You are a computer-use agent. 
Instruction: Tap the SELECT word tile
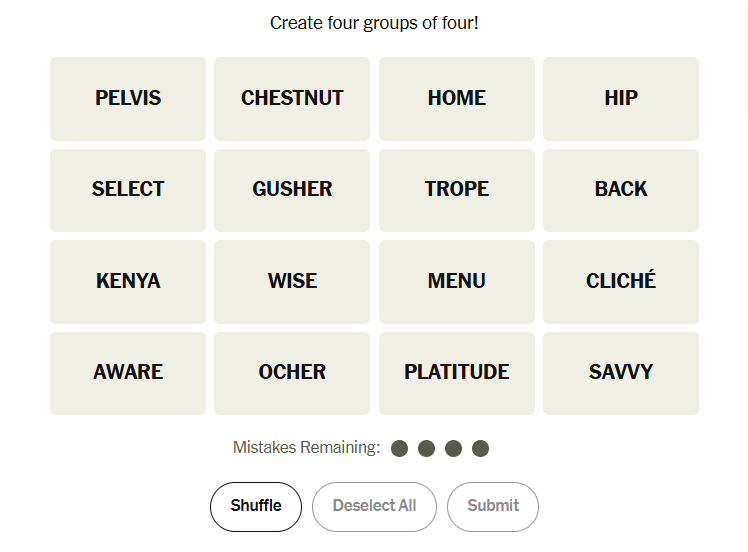(x=128, y=190)
